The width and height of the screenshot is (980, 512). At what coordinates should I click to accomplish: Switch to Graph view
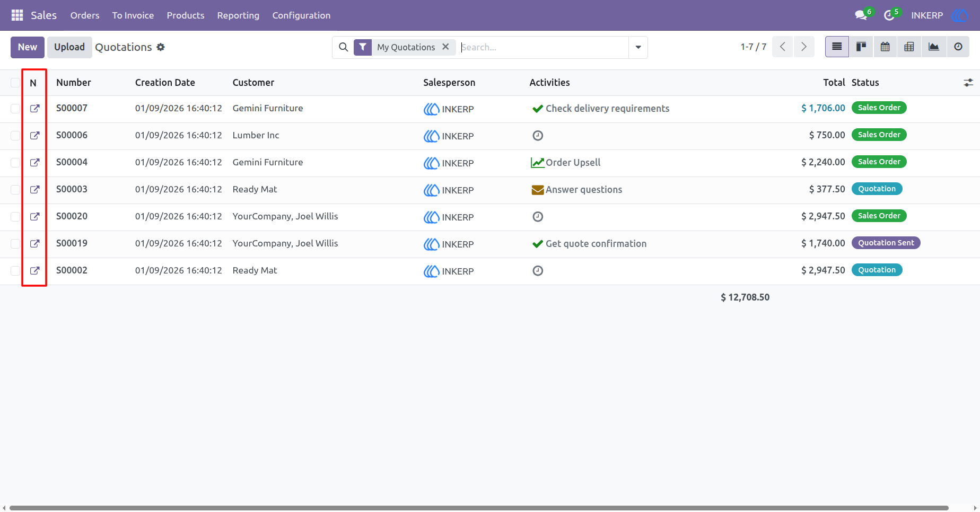coord(933,47)
